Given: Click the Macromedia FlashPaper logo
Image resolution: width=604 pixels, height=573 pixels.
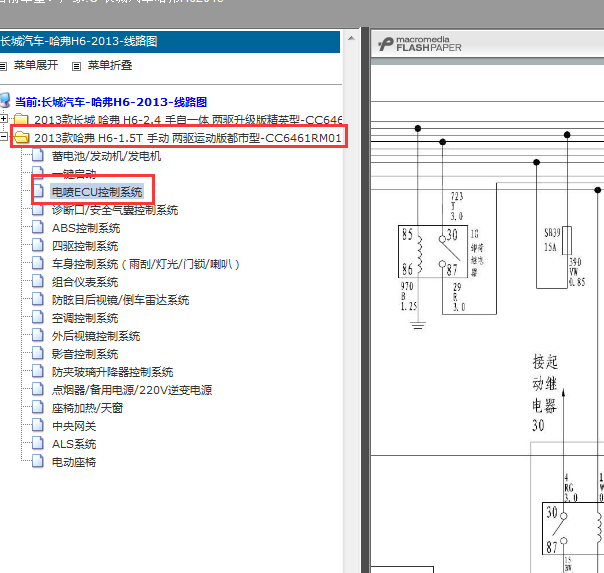Looking at the screenshot, I should pyautogui.click(x=420, y=44).
